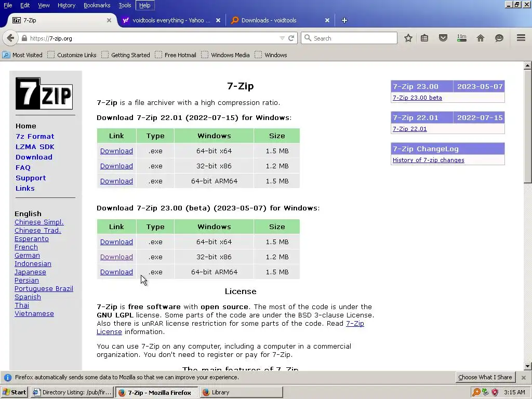Click the vertical scrollbar thumb
532x399 pixels.
(527, 126)
